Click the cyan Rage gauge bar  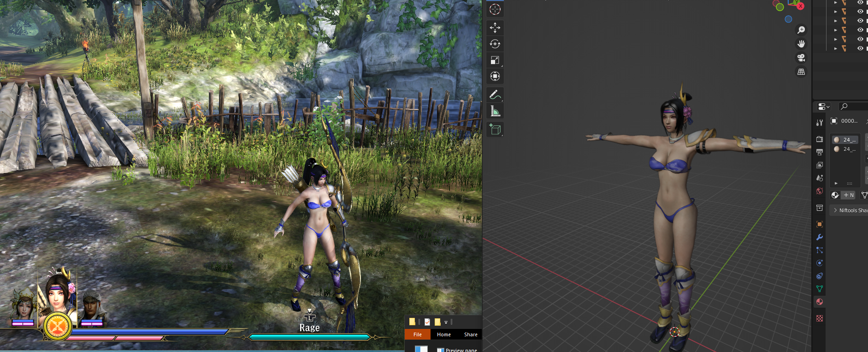310,337
